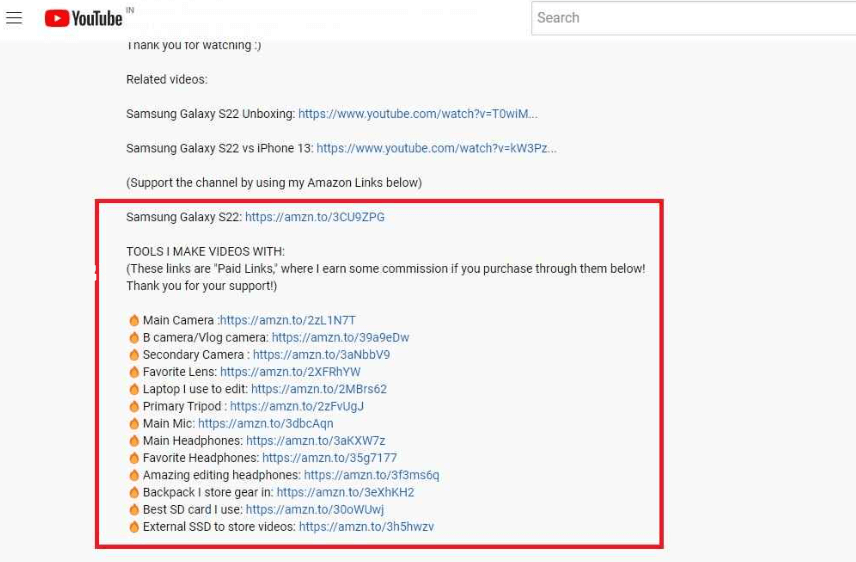This screenshot has height=562, width=856.
Task: Click the flame emoji beside Best SD card
Action: pyautogui.click(x=134, y=510)
